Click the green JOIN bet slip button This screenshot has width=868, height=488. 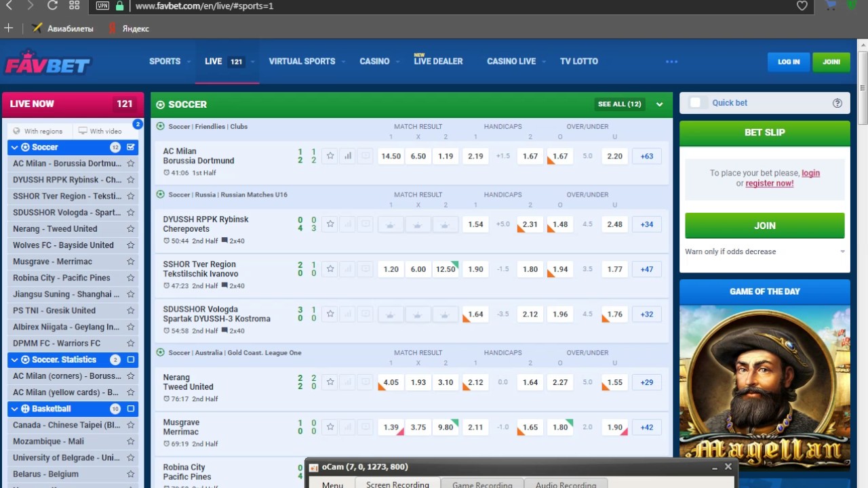point(765,226)
